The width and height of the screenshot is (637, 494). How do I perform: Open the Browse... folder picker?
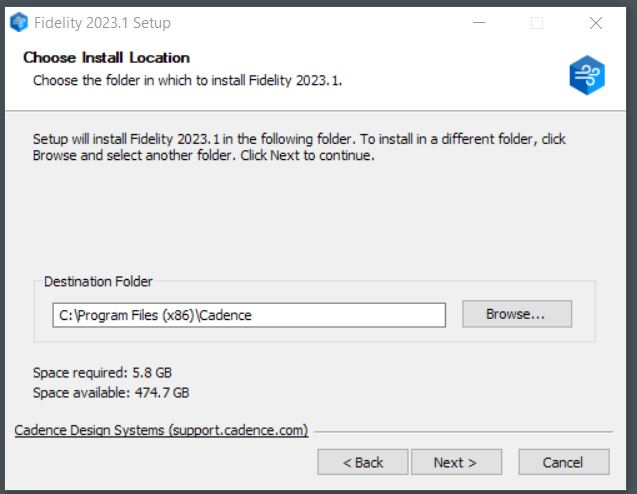517,314
